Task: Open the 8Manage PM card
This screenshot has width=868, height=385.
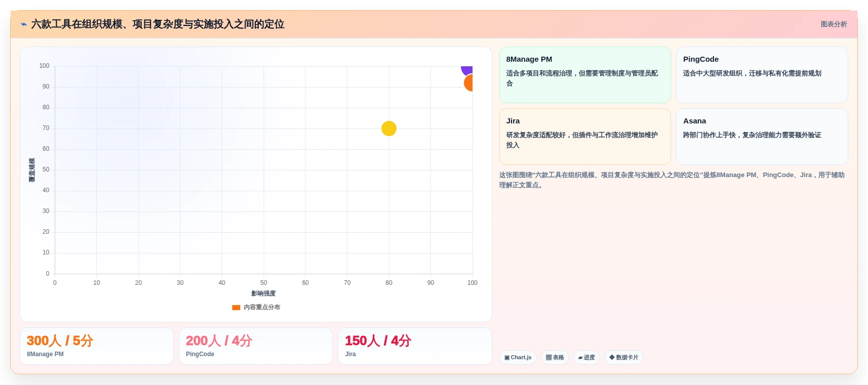Action: click(585, 75)
